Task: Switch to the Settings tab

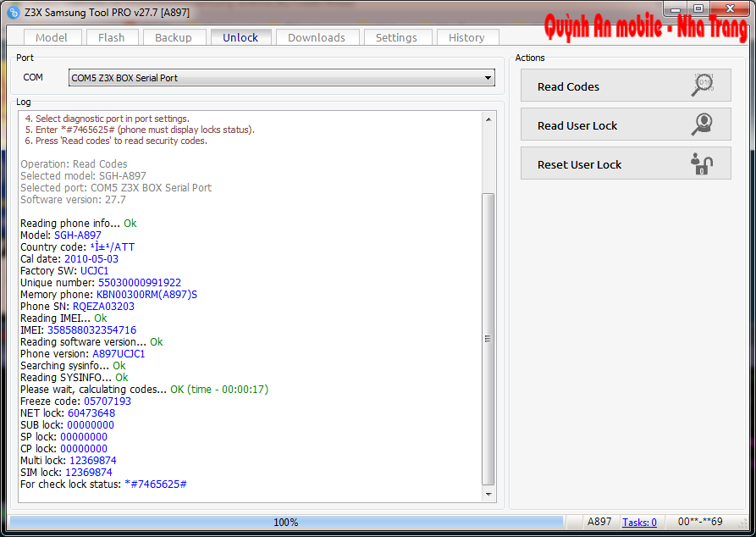Action: [397, 37]
